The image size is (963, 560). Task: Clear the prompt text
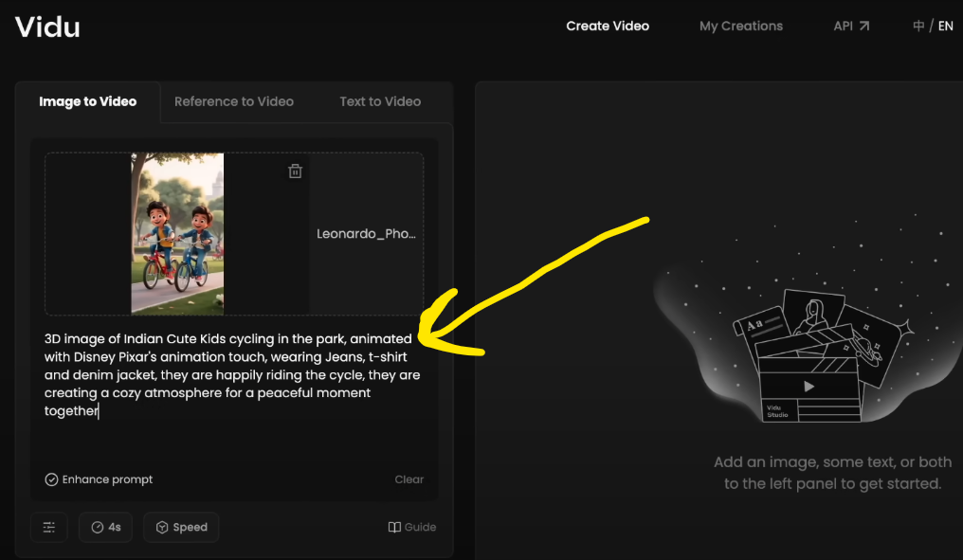[x=409, y=479]
